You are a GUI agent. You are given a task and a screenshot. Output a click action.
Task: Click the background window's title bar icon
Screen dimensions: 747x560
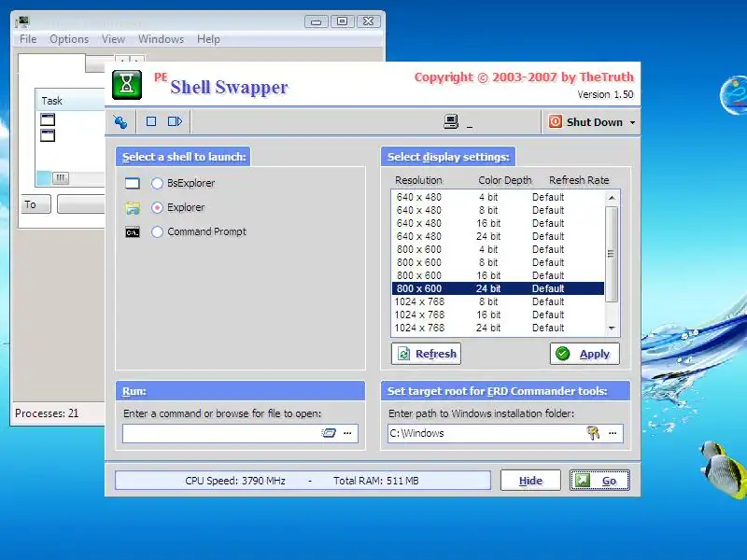[x=22, y=21]
